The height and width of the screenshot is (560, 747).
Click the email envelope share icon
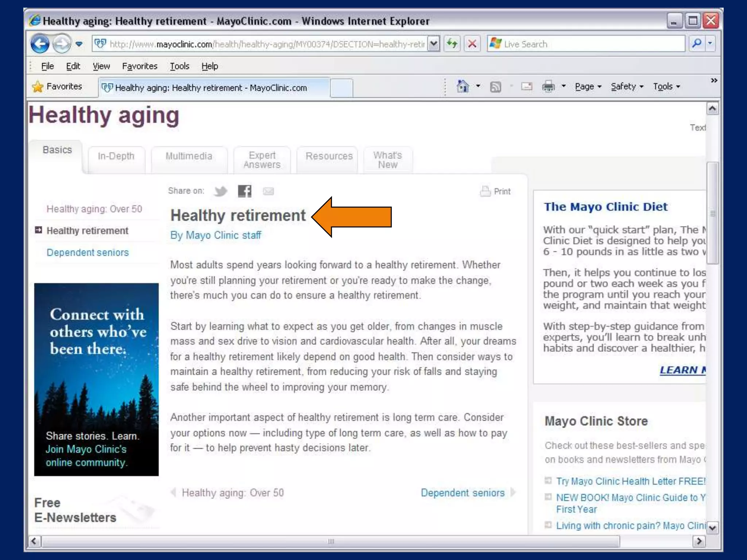pyautogui.click(x=268, y=191)
